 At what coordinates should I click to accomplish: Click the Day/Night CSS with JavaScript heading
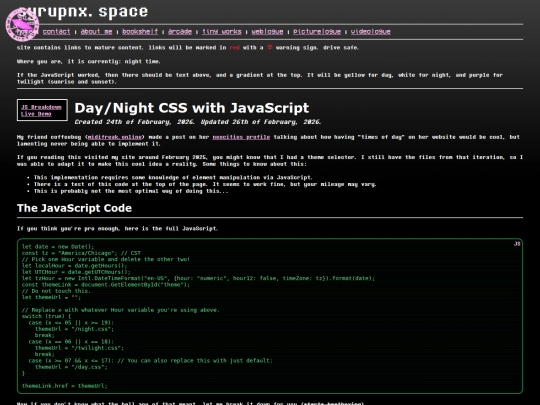192,108
